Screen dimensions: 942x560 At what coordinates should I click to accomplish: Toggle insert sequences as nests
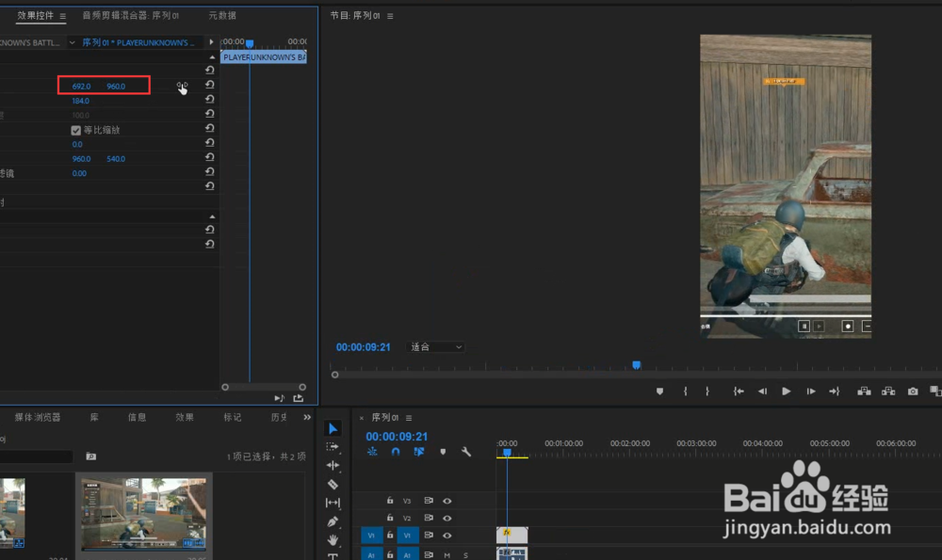(372, 452)
